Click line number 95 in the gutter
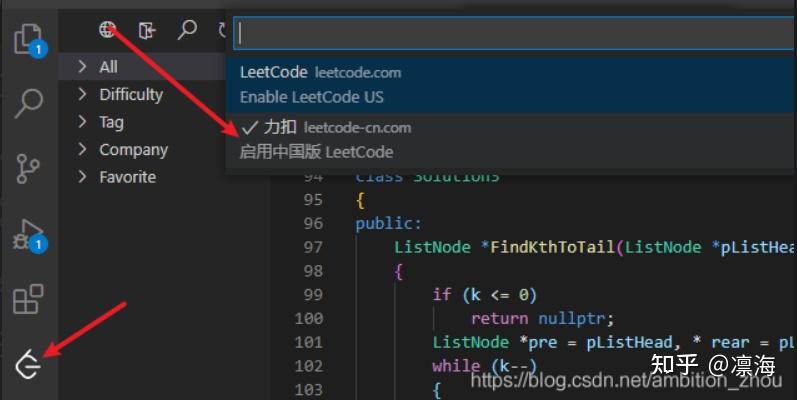Viewport: 797px width, 400px height. 313,200
